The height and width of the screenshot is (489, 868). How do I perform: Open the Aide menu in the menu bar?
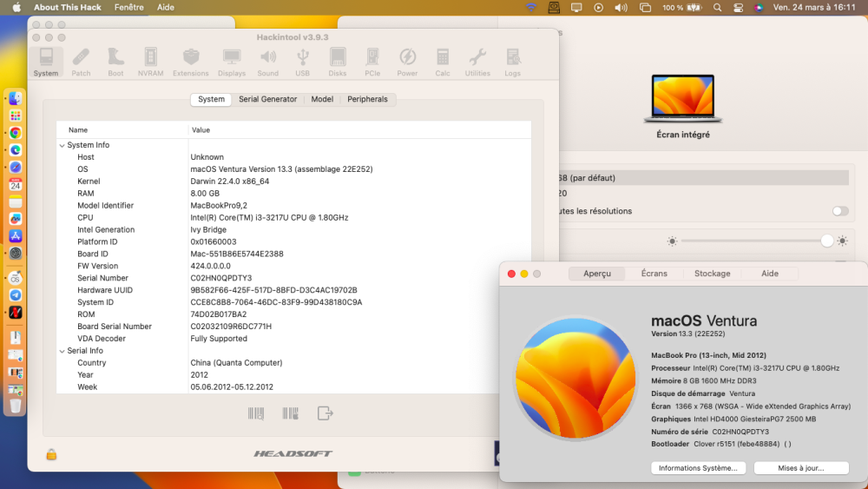click(x=166, y=7)
